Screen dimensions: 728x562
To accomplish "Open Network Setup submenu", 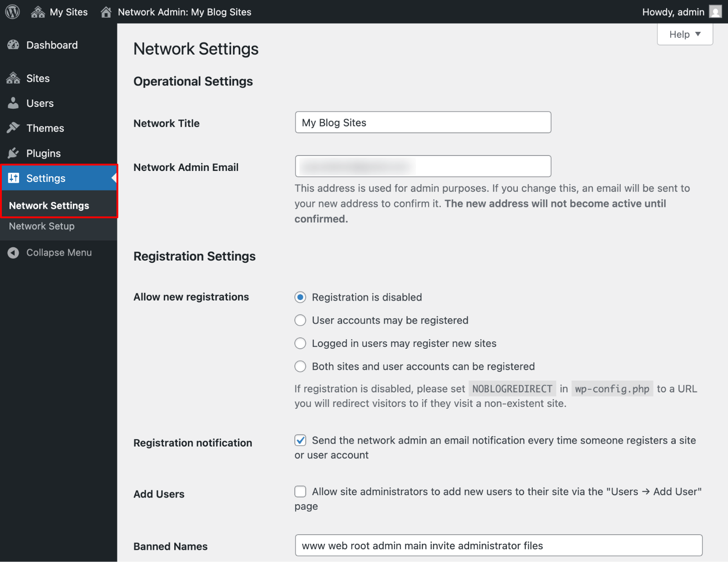I will click(42, 226).
